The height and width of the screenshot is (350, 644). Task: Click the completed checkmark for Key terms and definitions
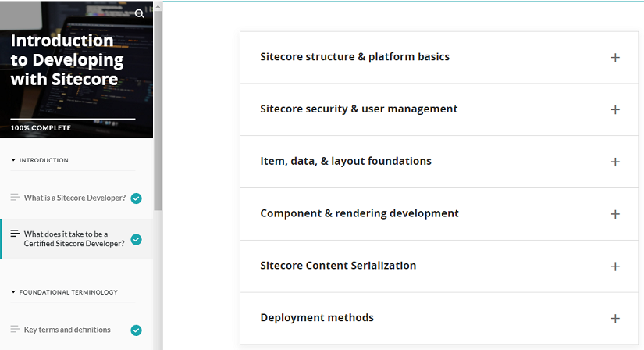pyautogui.click(x=137, y=330)
